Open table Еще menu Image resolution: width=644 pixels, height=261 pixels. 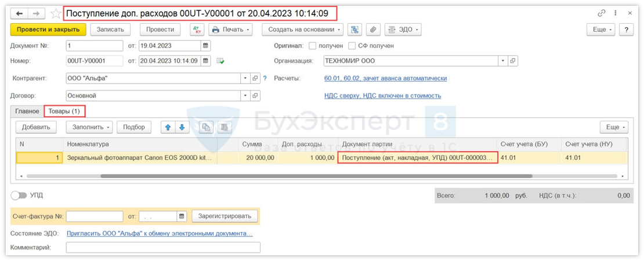click(x=614, y=127)
